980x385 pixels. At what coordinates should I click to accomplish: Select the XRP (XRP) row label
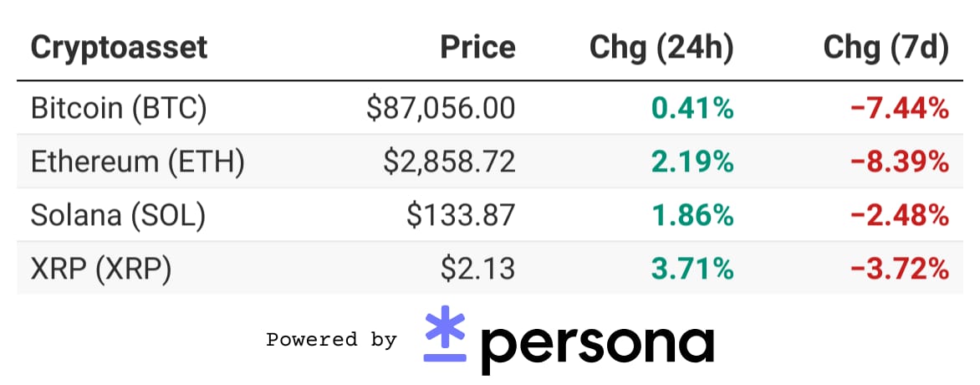pos(100,269)
